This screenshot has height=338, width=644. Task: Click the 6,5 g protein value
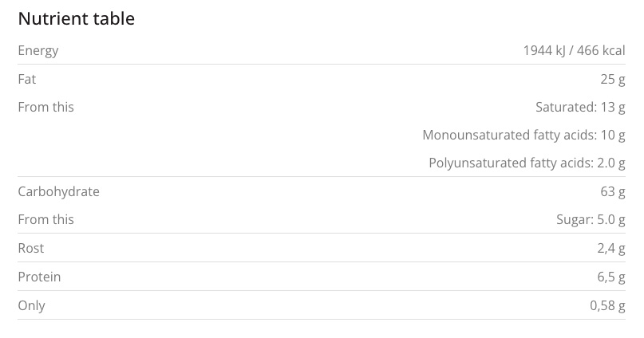click(611, 277)
